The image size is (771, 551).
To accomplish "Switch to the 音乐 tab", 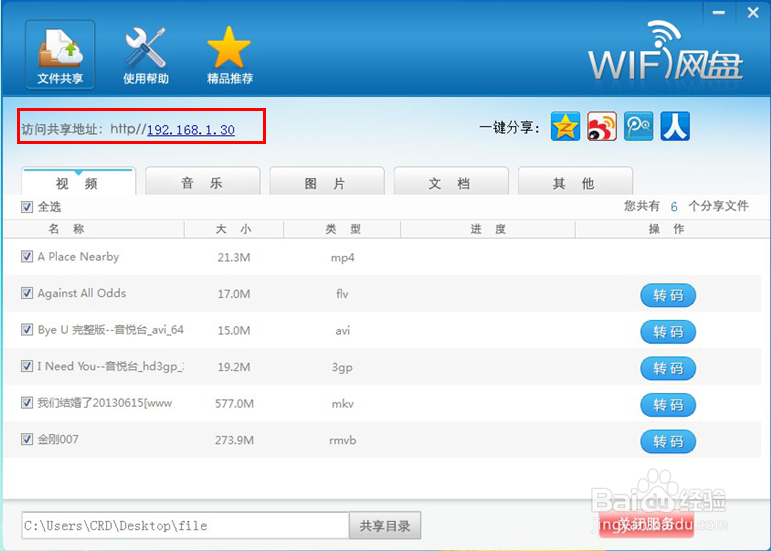I will pyautogui.click(x=203, y=182).
